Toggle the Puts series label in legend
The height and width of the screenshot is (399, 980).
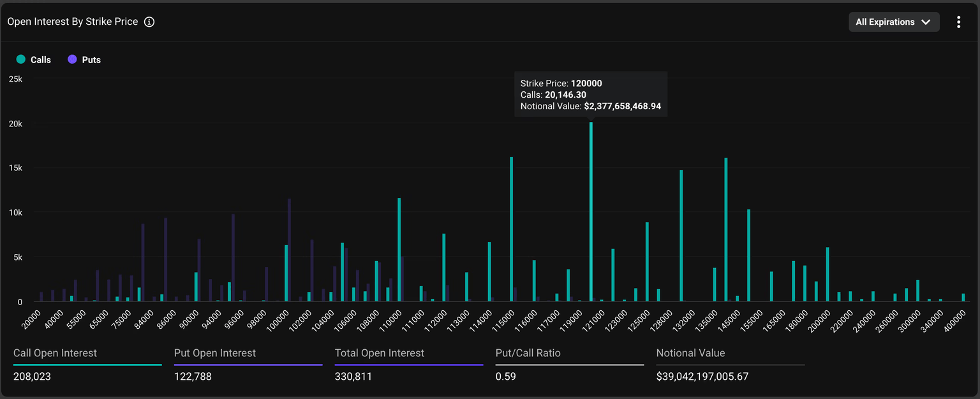tap(91, 60)
